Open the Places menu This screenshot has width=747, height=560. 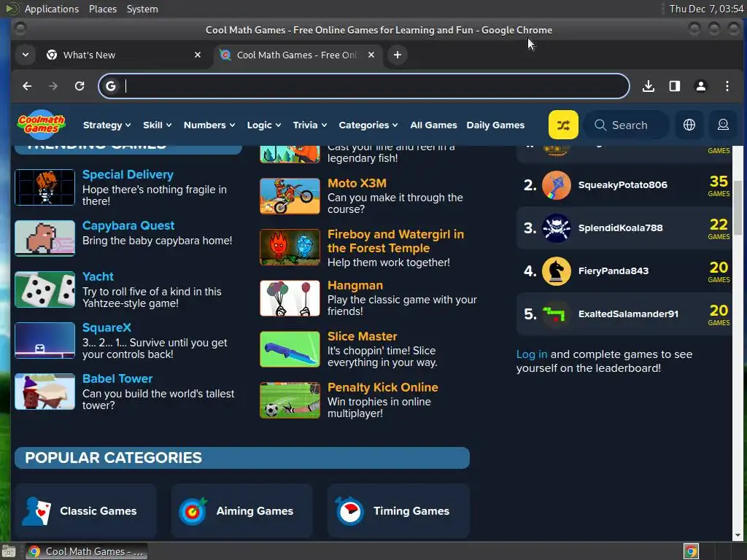pyautogui.click(x=103, y=9)
